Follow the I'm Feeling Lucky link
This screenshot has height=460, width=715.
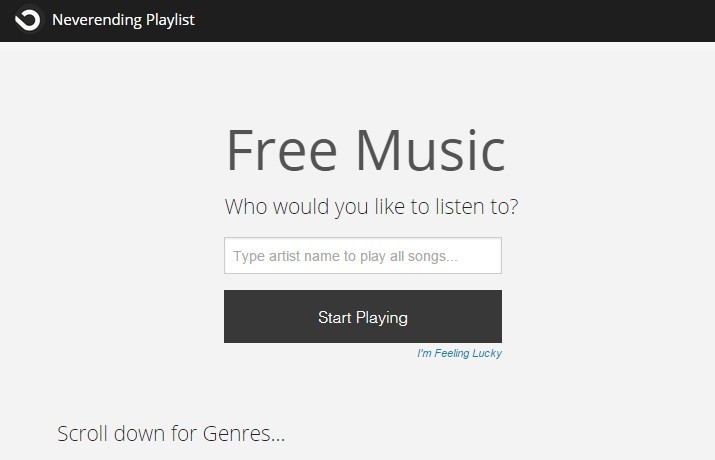pos(459,353)
